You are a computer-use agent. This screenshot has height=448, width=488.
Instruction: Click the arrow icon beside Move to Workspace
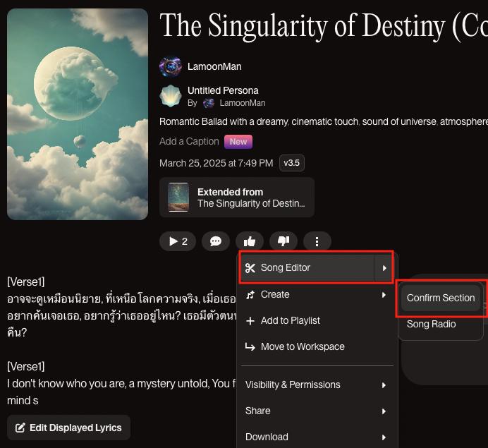[x=250, y=346]
